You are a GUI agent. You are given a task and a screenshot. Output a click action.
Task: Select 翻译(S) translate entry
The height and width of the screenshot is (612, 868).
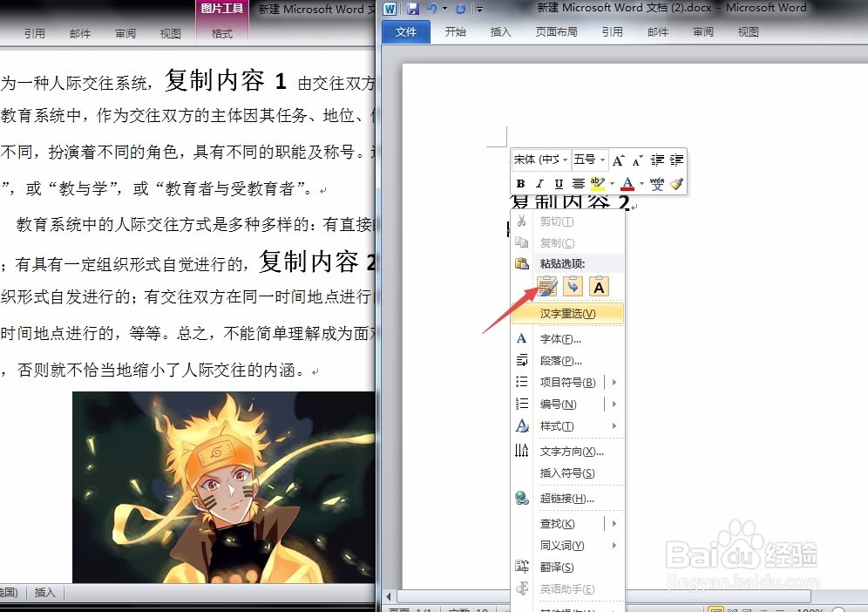tap(567, 568)
